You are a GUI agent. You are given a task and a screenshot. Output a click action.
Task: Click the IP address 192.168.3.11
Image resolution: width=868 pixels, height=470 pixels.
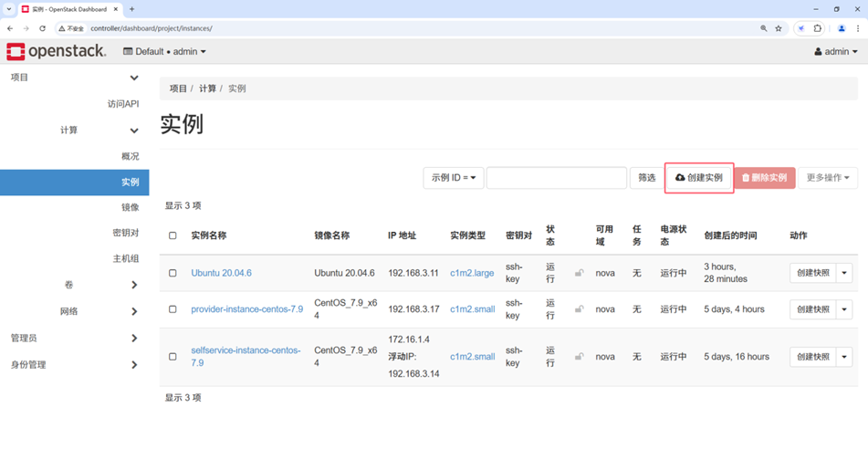click(x=413, y=273)
